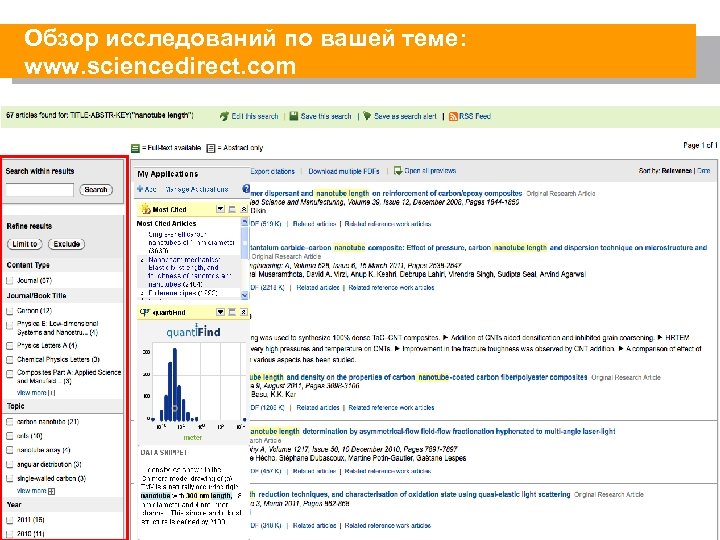Check the Physica E Low-dimensional Systems checkbox
720x540 pixels.
[x=9, y=326]
